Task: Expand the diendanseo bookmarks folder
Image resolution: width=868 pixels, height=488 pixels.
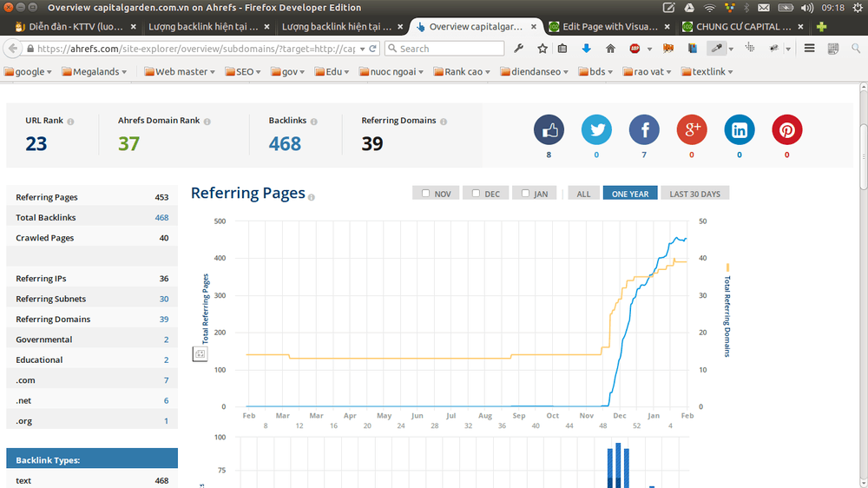Action: coord(534,72)
